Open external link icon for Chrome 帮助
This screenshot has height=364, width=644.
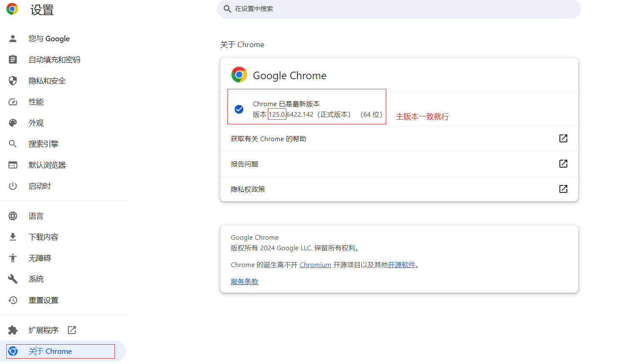click(x=563, y=139)
